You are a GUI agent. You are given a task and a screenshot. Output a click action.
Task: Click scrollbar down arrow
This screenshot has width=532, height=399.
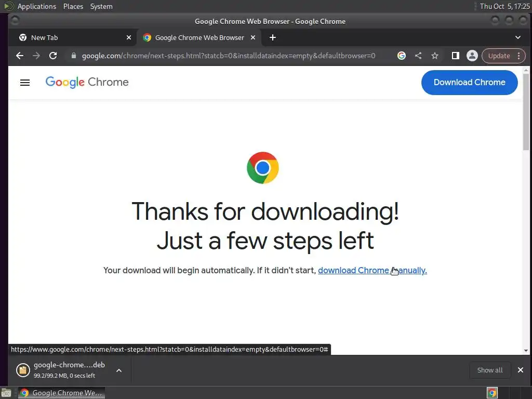pyautogui.click(x=526, y=351)
